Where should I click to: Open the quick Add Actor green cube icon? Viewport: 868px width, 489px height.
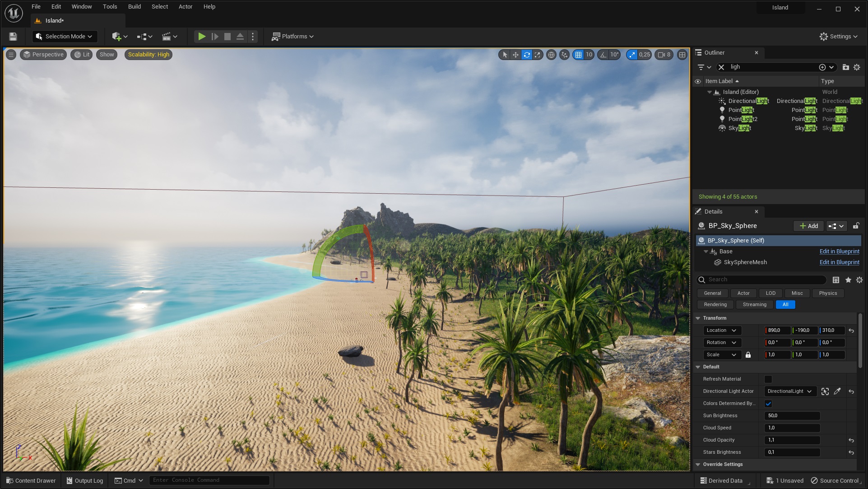coord(116,36)
